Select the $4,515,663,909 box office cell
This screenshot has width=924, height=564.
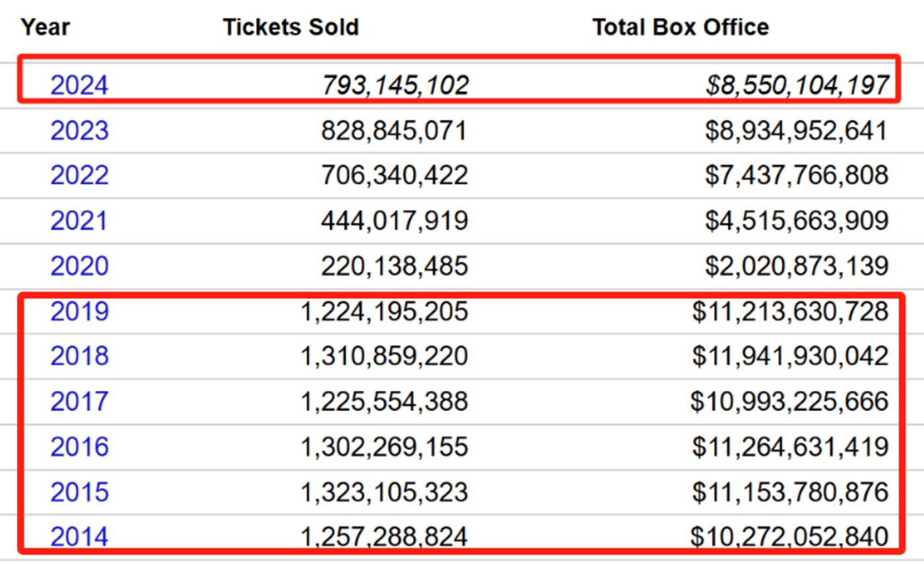coord(796,220)
